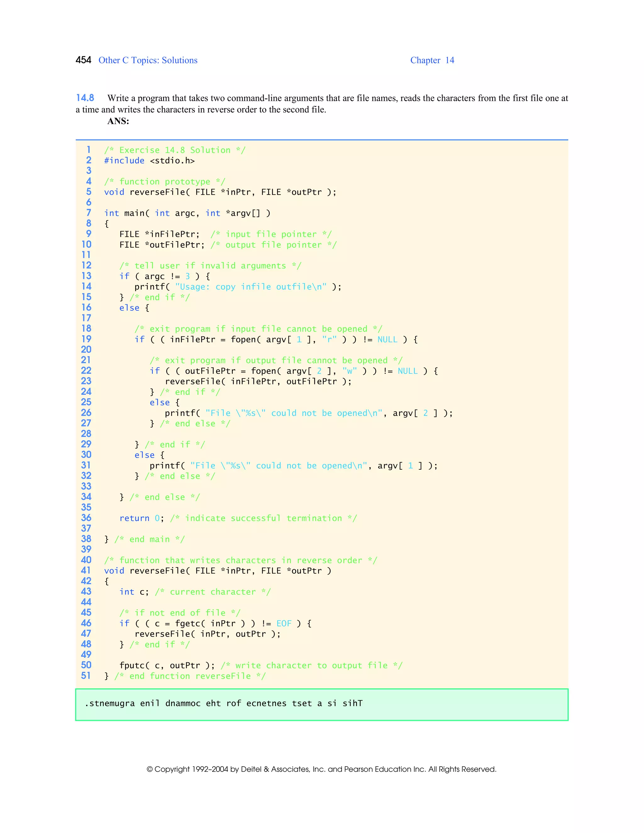Viewport: 644px width, 833px height.
Task: Click 'fputc( c, outPtr );' statement
Action: tap(167, 665)
